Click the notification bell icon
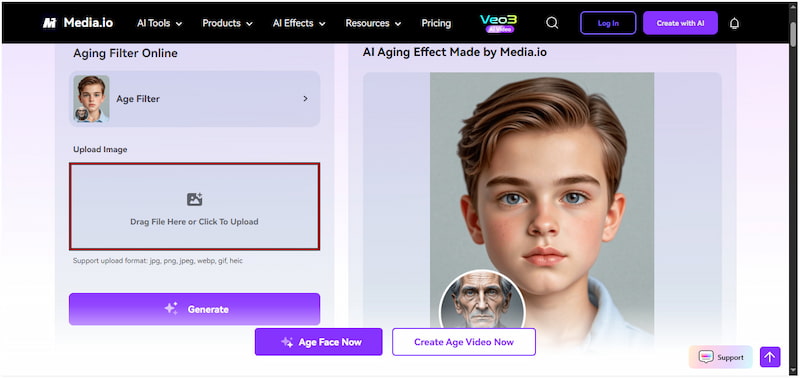Screen dimensions: 800x378 pos(734,23)
